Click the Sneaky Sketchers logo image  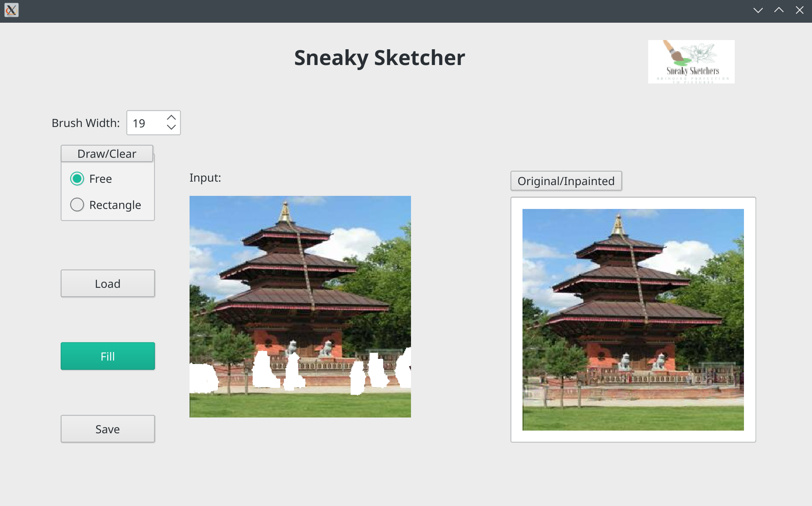[691, 62]
